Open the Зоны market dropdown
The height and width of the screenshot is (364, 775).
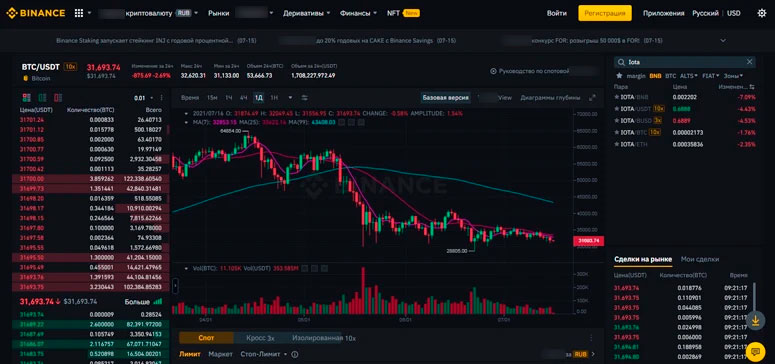[x=733, y=76]
